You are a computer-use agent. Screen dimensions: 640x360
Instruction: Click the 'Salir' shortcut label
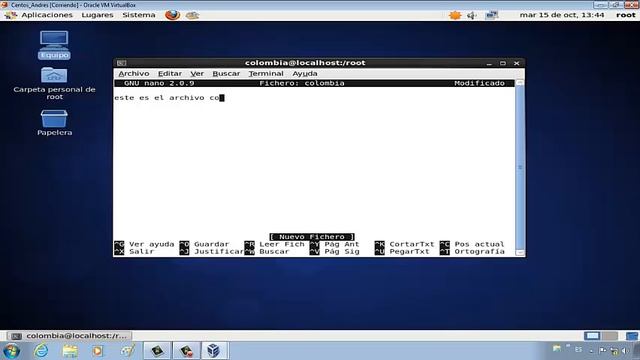coord(141,251)
